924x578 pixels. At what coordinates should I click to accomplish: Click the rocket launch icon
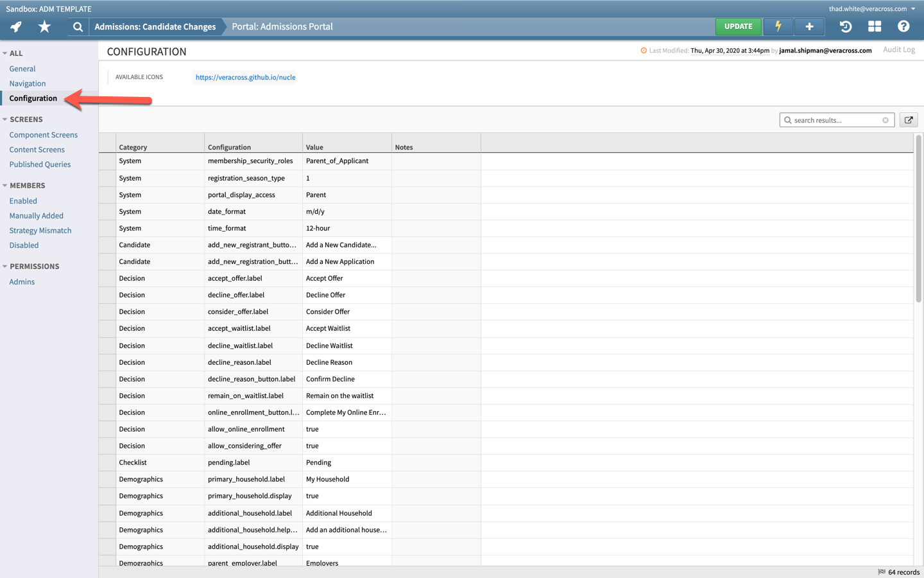[16, 26]
